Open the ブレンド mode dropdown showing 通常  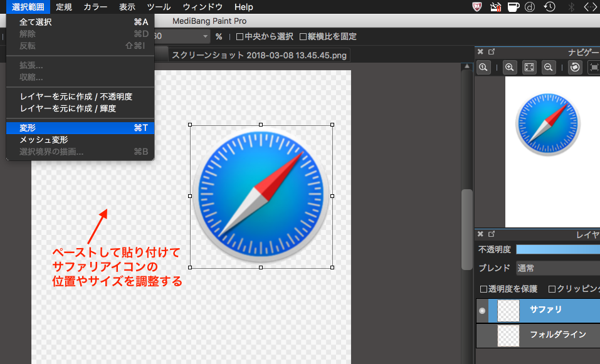[558, 268]
